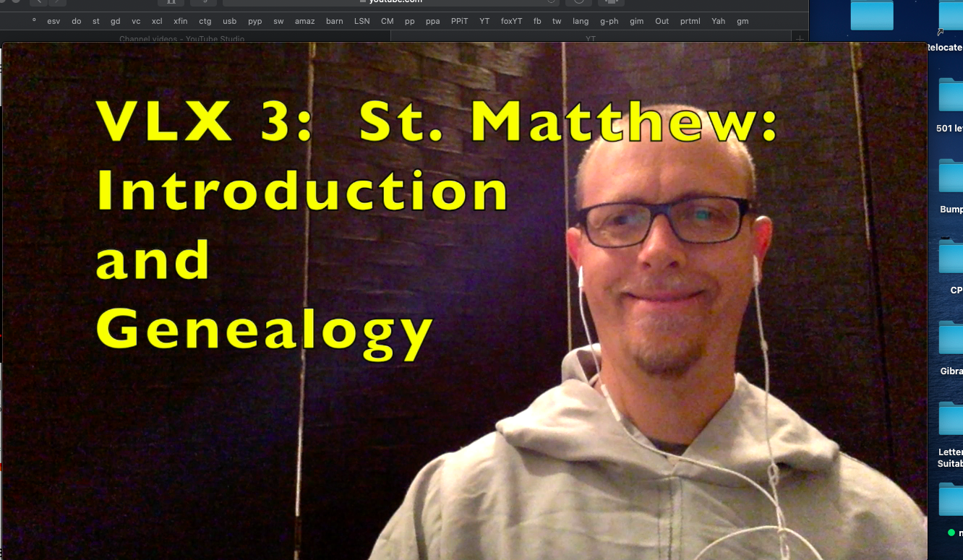Open the gim bookmark

point(637,21)
